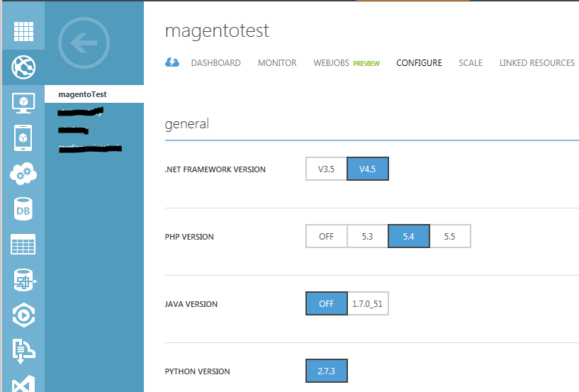The height and width of the screenshot is (392, 579).
Task: Open the quick start cloud icon
Action: click(x=172, y=62)
